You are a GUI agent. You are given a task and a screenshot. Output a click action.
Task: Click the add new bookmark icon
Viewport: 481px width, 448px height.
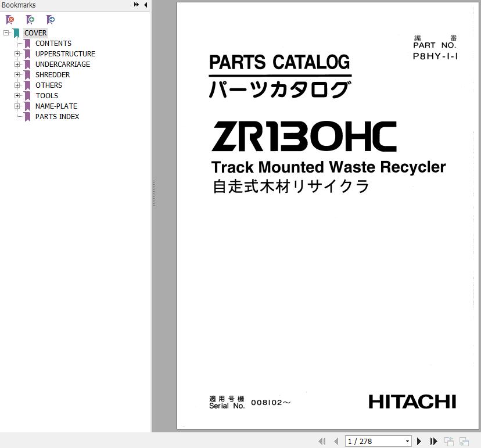pos(30,20)
